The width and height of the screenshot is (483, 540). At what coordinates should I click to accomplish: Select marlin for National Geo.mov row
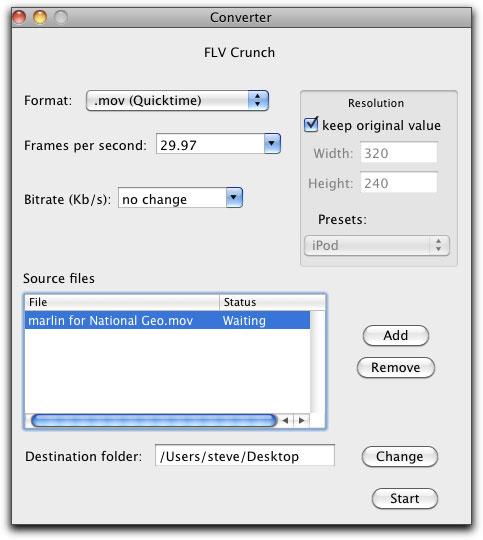[167, 321]
